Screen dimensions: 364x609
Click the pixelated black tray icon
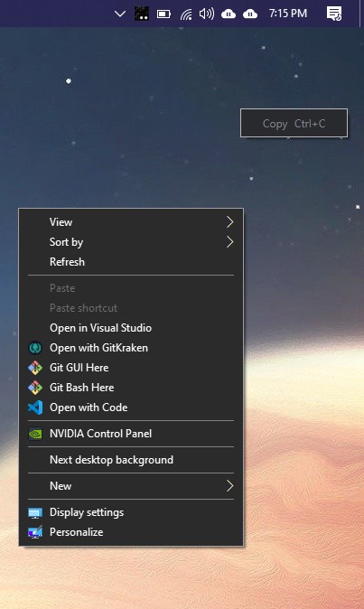tap(142, 14)
